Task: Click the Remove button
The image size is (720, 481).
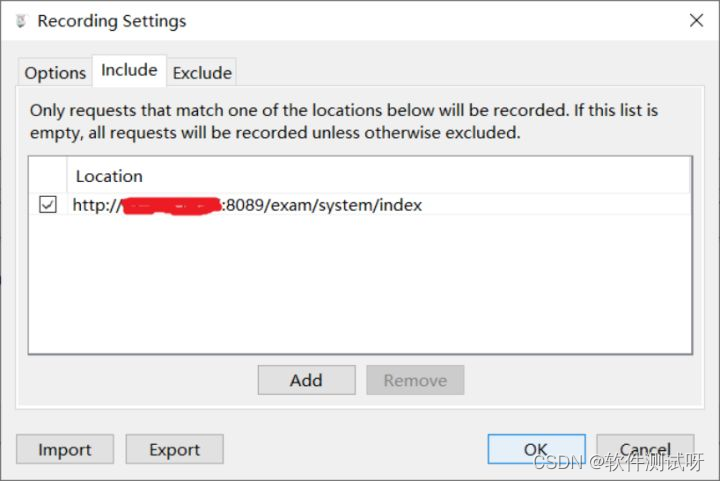Action: click(x=415, y=380)
